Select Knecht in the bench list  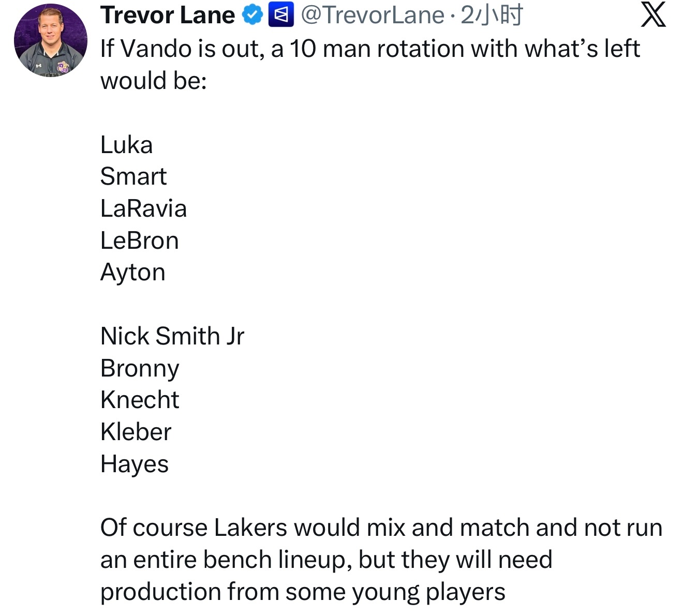pyautogui.click(x=140, y=400)
